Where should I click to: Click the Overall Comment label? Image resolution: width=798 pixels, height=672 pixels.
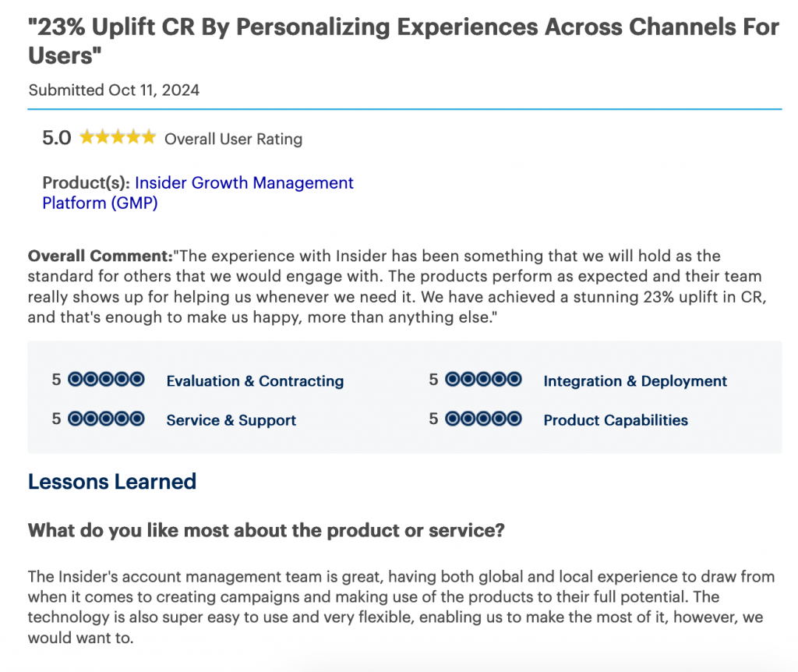pos(100,256)
